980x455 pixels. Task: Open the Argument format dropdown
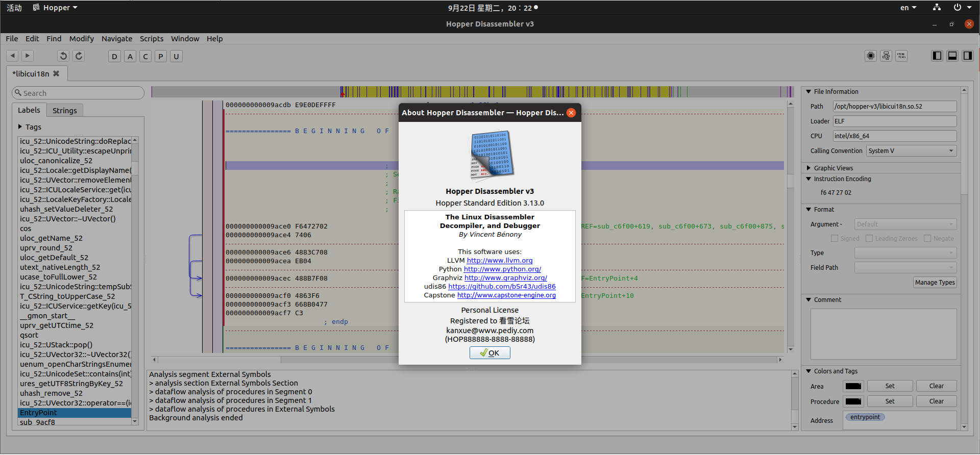[905, 224]
